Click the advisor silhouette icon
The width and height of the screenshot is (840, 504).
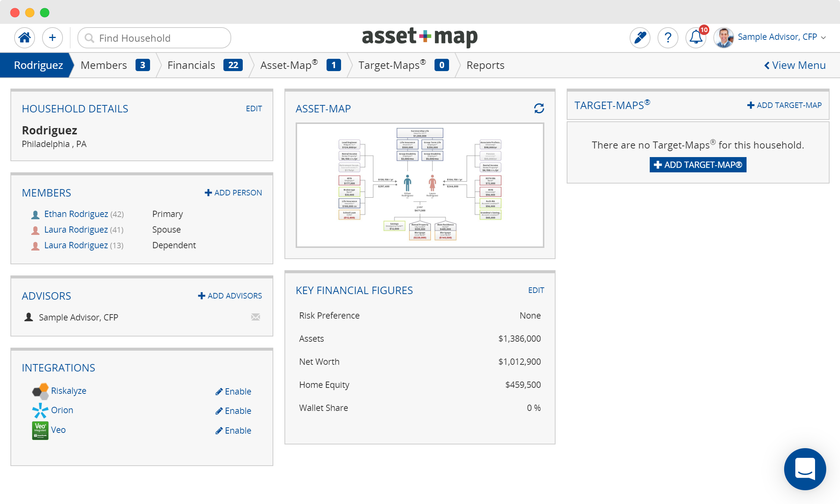pyautogui.click(x=29, y=317)
